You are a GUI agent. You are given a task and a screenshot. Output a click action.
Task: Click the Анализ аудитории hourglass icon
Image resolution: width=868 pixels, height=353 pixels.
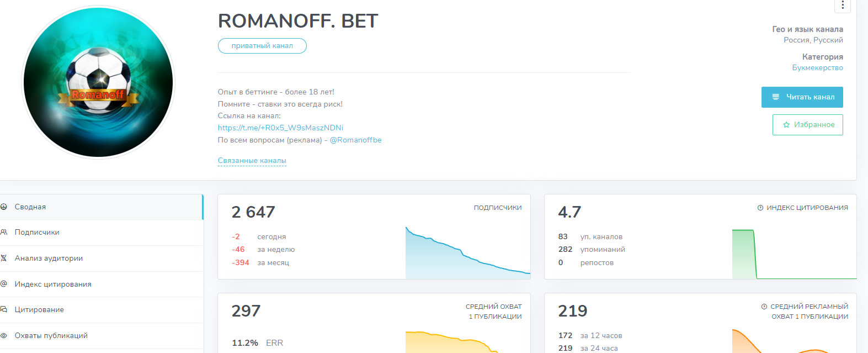coord(4,258)
